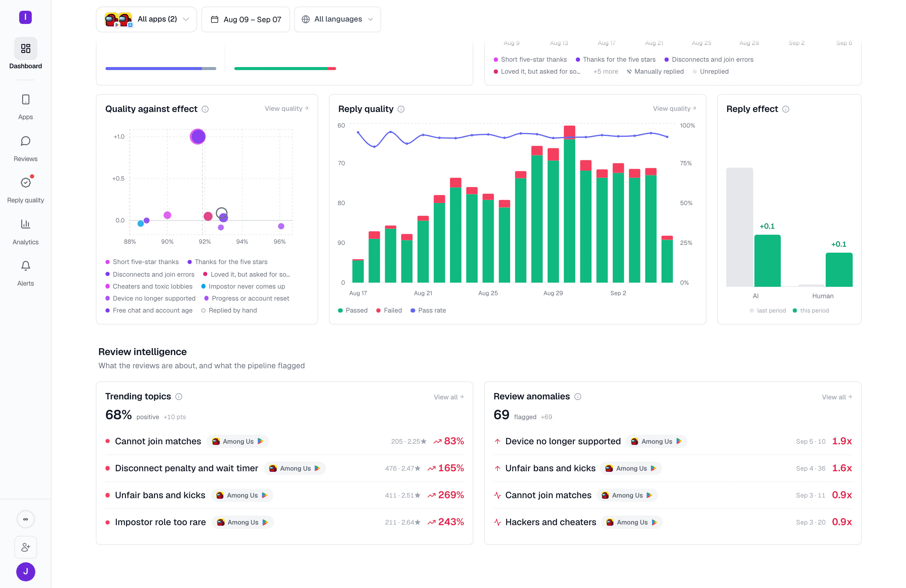Click the large purple bubble at +1.0
Image resolution: width=906 pixels, height=588 pixels.
point(197,137)
